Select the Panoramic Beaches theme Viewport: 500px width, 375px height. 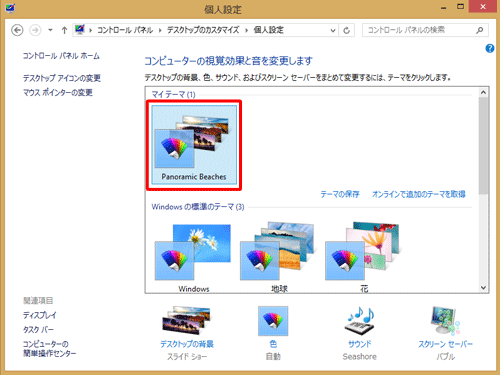(x=194, y=145)
